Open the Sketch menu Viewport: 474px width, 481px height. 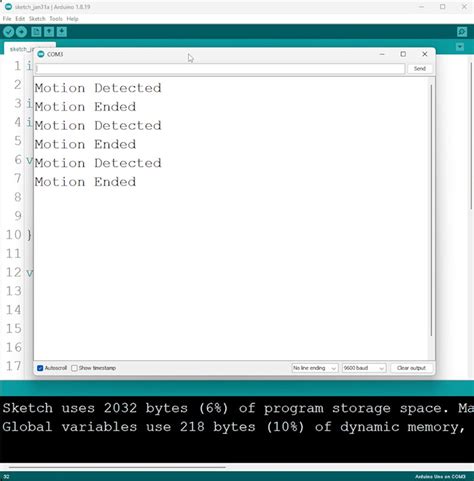pyautogui.click(x=37, y=19)
